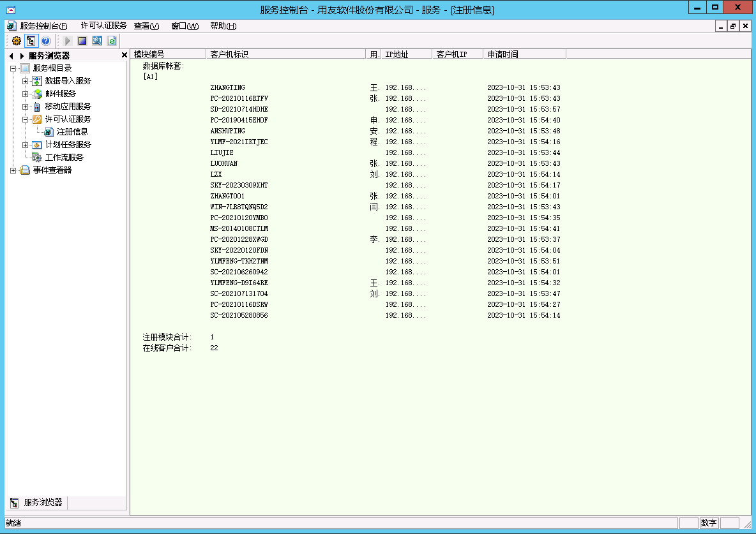Select the ZHANGTING client row
The image size is (756, 534).
[227, 88]
